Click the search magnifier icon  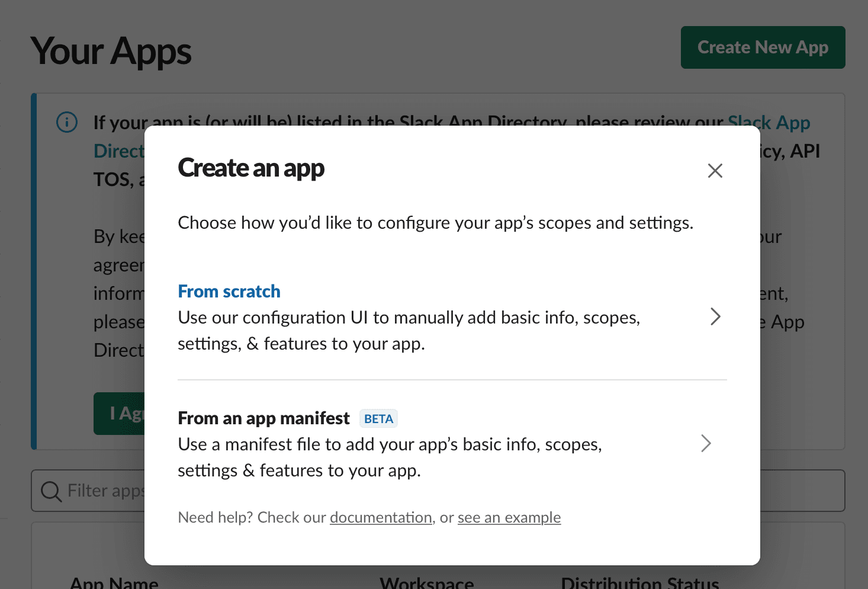52,491
